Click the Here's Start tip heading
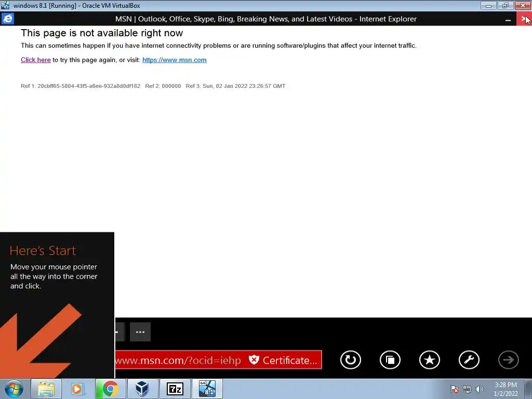532x399 pixels. 43,251
